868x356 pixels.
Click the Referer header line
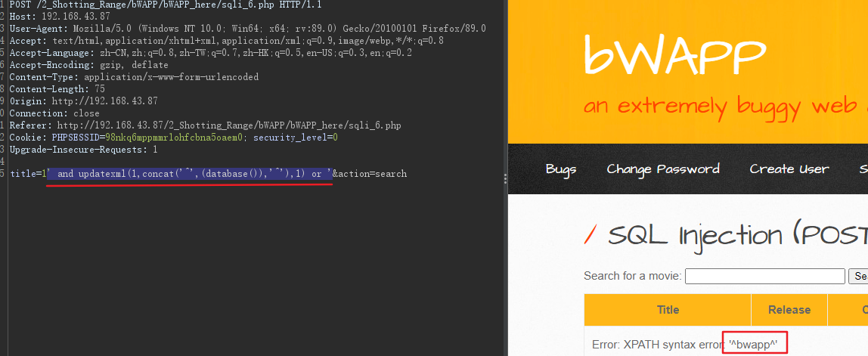(205, 125)
